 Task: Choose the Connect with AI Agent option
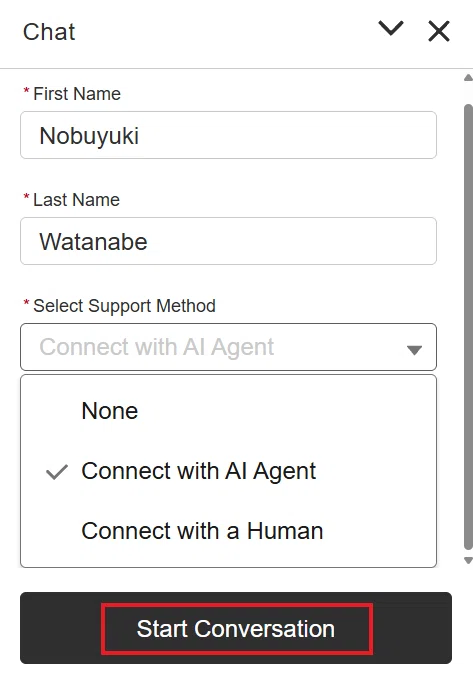pyautogui.click(x=228, y=471)
